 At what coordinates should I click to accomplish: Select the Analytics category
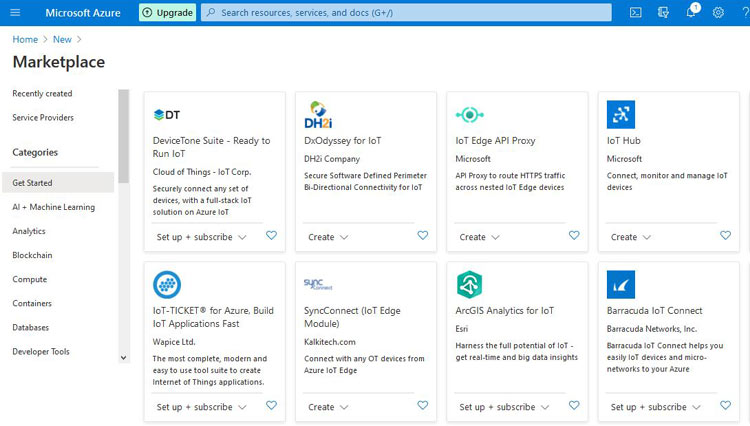(29, 231)
